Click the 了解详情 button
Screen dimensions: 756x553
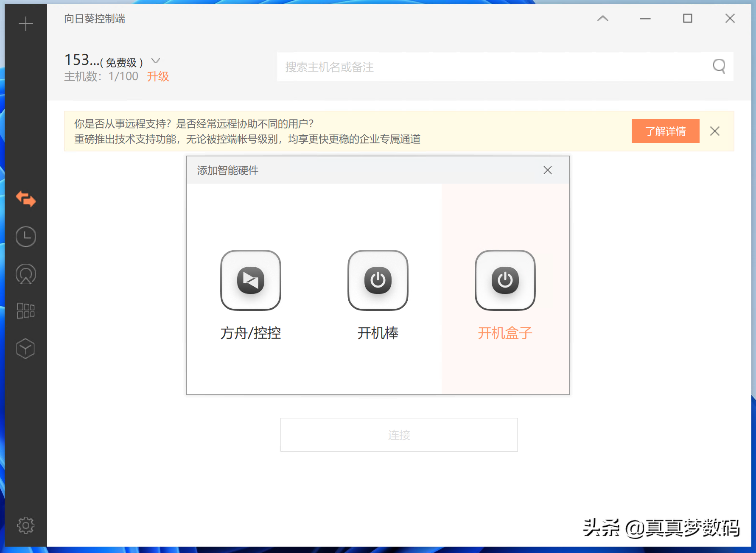[x=665, y=131]
